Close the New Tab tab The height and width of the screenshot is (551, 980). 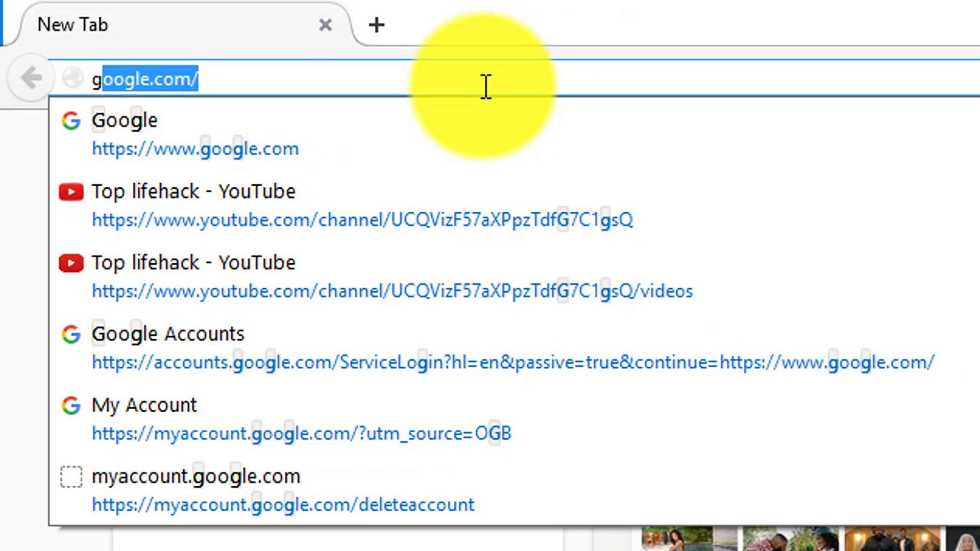coord(326,24)
